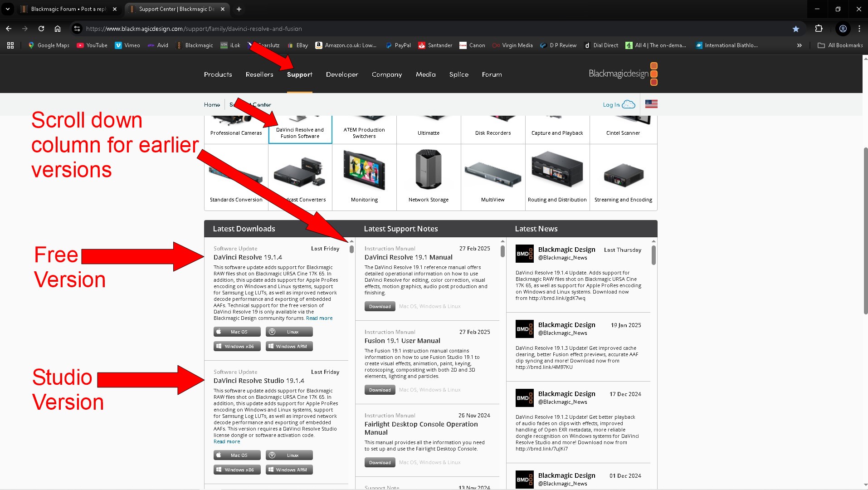Open the Developer menu item
Image resolution: width=868 pixels, height=490 pixels.
[342, 74]
